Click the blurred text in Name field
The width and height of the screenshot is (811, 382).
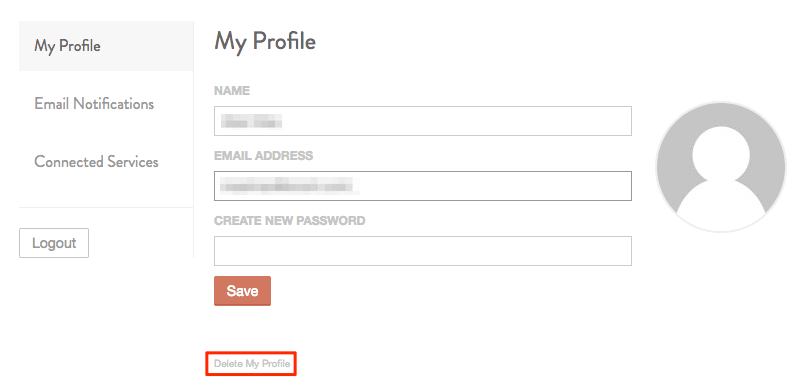coord(251,121)
